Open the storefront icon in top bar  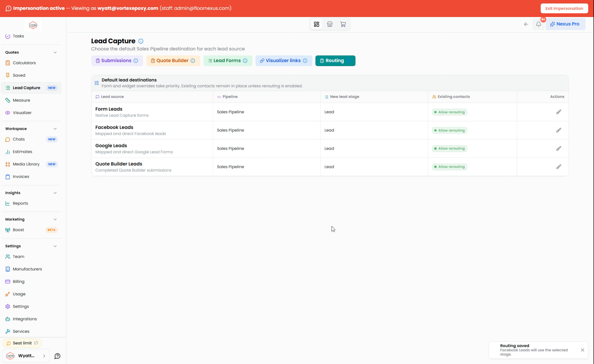click(330, 24)
